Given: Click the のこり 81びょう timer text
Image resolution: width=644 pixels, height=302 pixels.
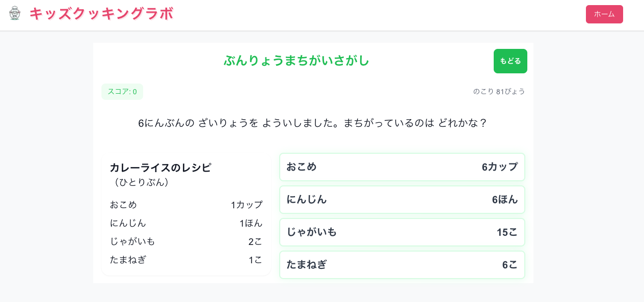Looking at the screenshot, I should point(499,92).
